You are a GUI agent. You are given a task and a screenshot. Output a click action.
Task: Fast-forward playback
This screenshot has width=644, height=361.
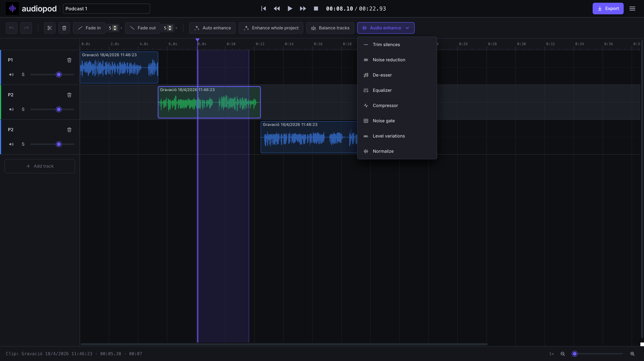tap(303, 9)
